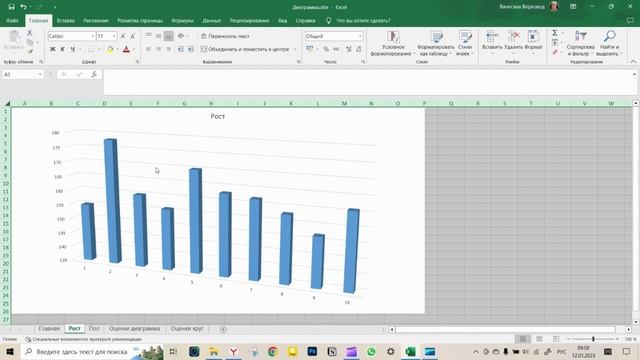Switch to the Рецензирование tab
The image size is (640, 360).
(249, 20)
